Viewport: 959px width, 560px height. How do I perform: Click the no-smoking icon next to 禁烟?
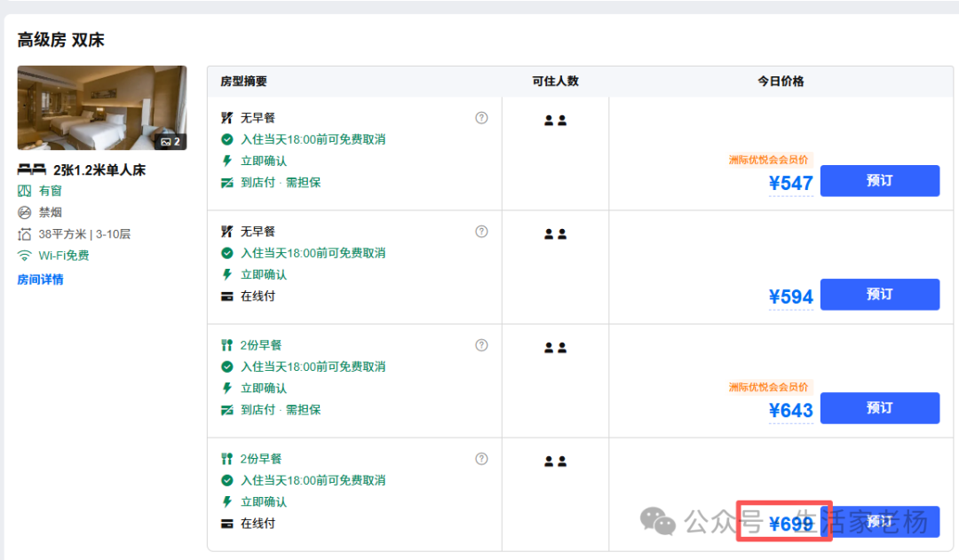(x=25, y=212)
